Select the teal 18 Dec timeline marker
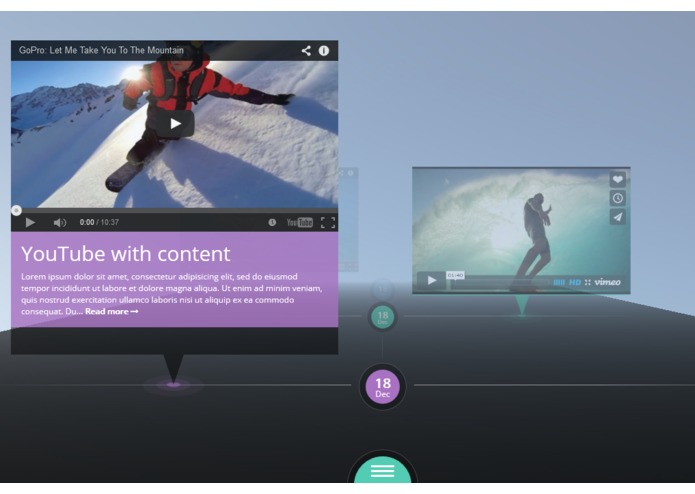The image size is (695, 494). tap(383, 317)
